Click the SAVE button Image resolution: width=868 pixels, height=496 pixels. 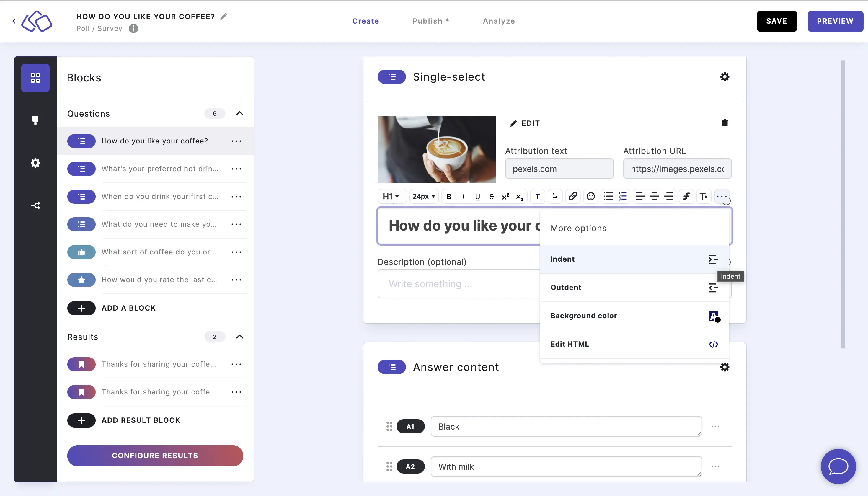pos(777,21)
